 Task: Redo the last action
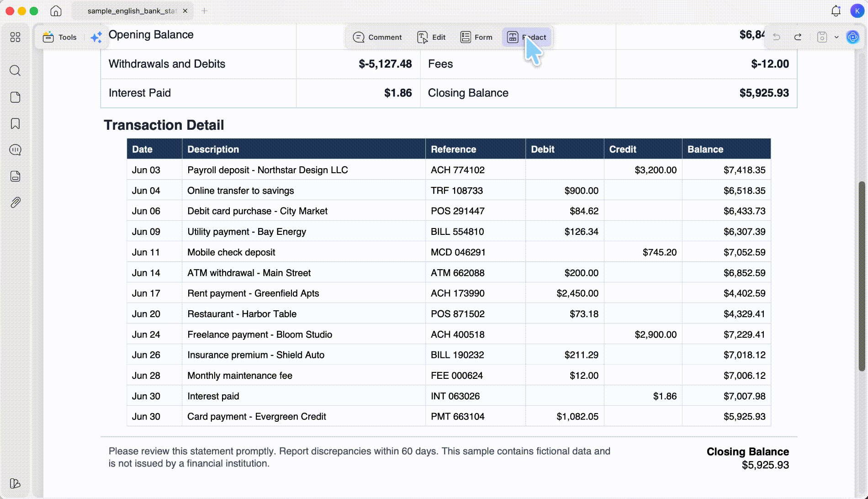pyautogui.click(x=798, y=37)
